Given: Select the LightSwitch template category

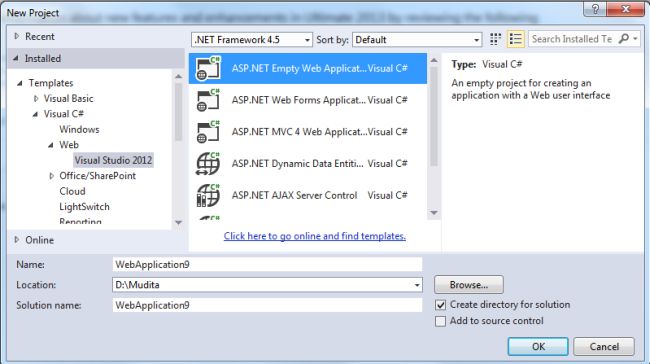Looking at the screenshot, I should [x=84, y=206].
